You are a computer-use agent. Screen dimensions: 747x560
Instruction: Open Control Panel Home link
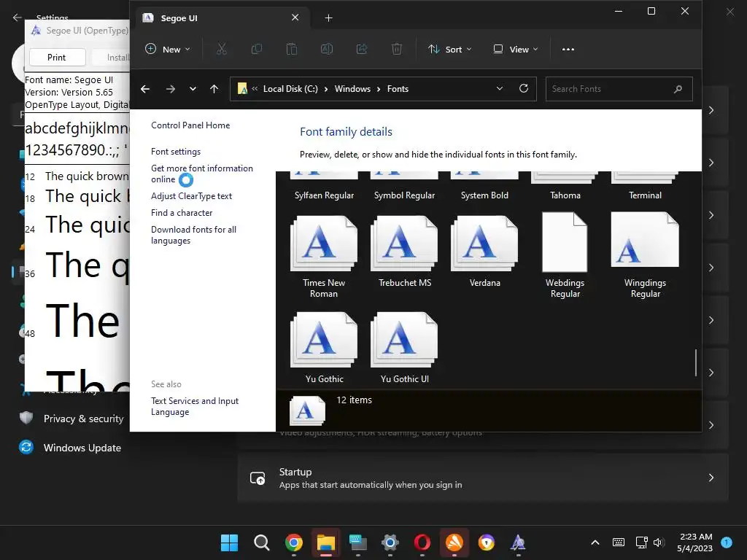click(190, 125)
